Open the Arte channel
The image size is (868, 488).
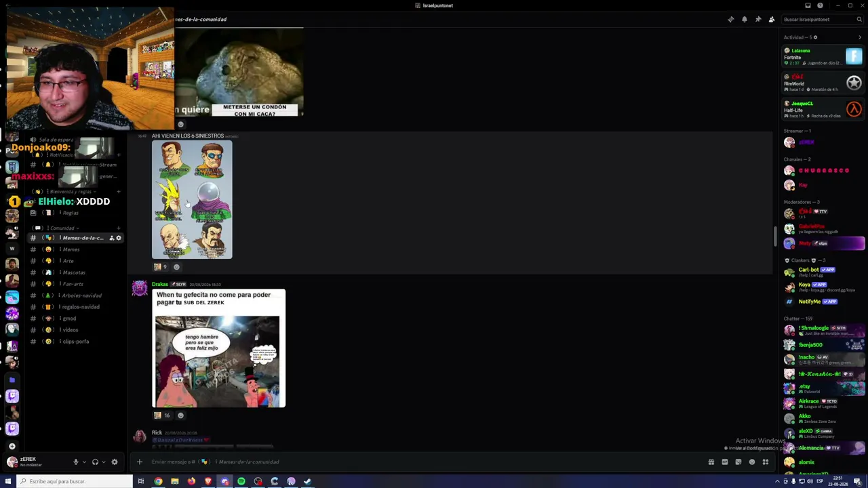coord(76,261)
